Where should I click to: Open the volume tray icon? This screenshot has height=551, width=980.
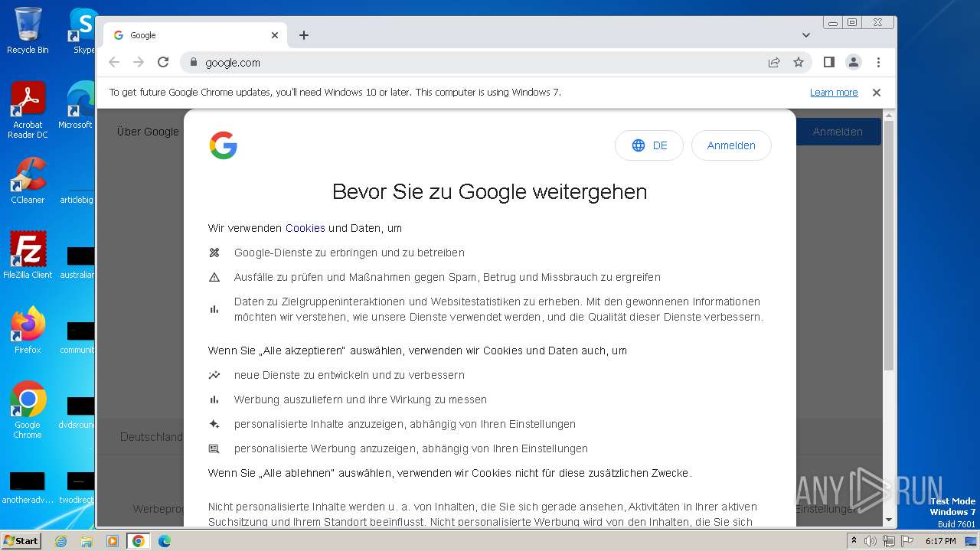871,541
